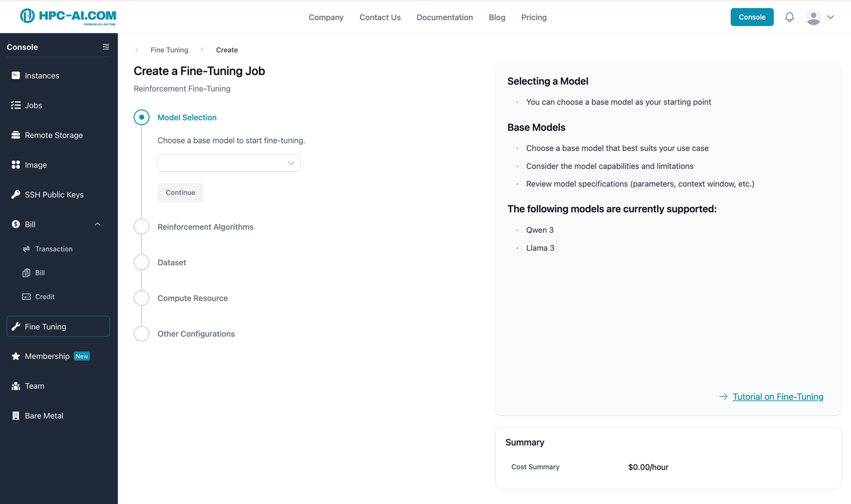Screen dimensions: 851x504
Task: Click the Model Selection step label
Action: [187, 118]
